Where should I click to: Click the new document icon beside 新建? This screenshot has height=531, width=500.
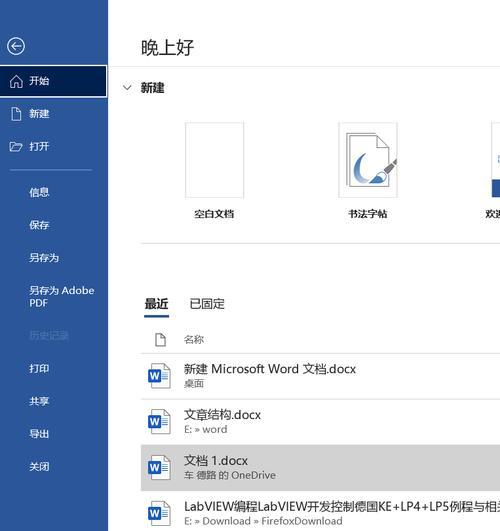(x=16, y=114)
